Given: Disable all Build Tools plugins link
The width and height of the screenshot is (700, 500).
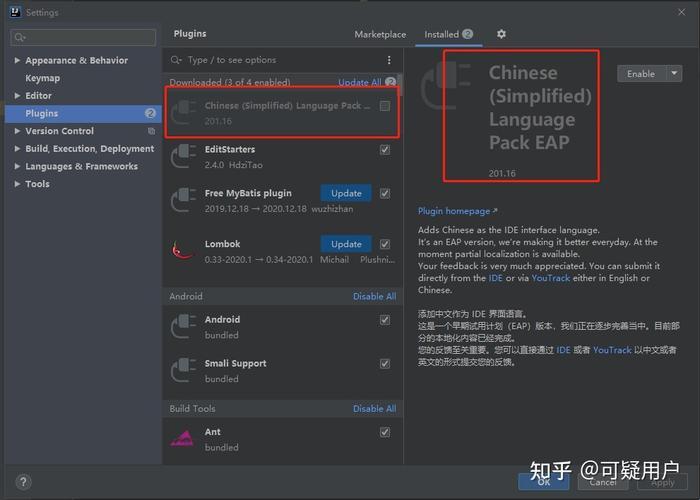Looking at the screenshot, I should [374, 408].
